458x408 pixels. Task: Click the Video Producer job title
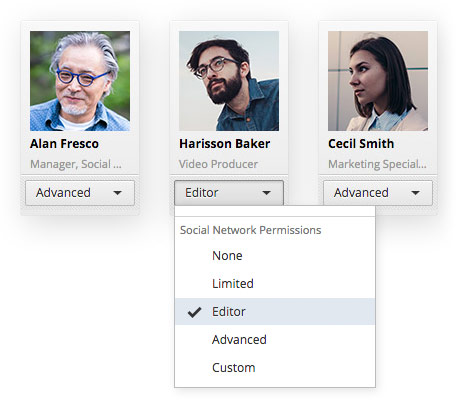coord(218,164)
